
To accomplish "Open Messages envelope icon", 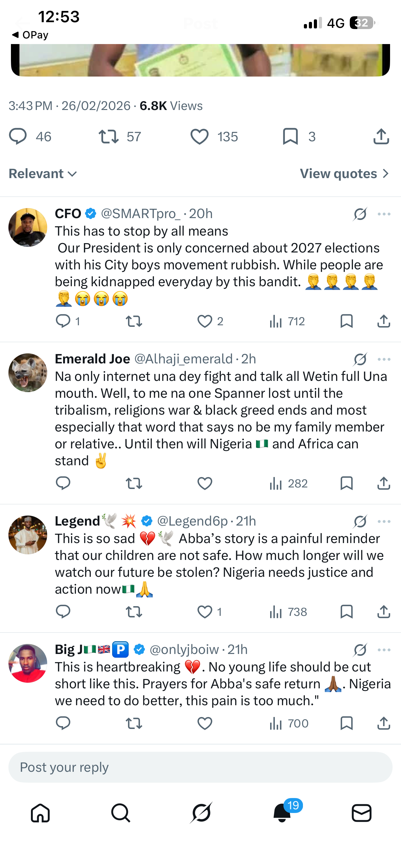I will (x=362, y=813).
